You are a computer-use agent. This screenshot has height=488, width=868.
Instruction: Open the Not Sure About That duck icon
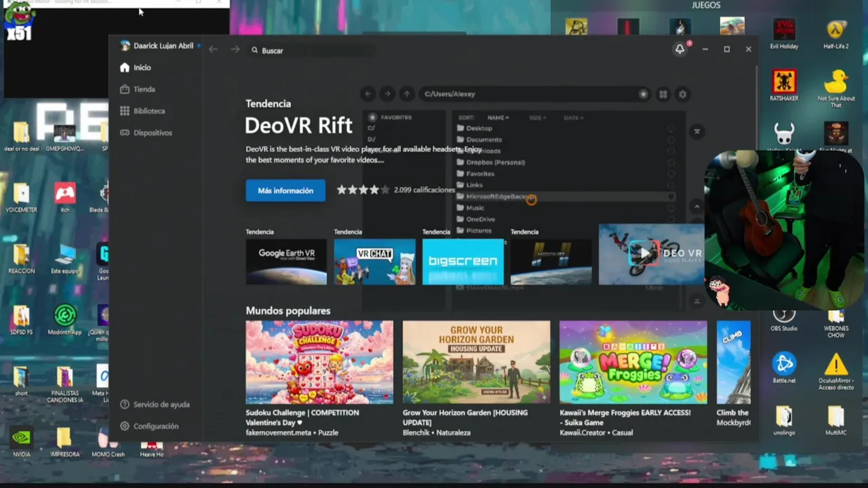click(x=835, y=89)
